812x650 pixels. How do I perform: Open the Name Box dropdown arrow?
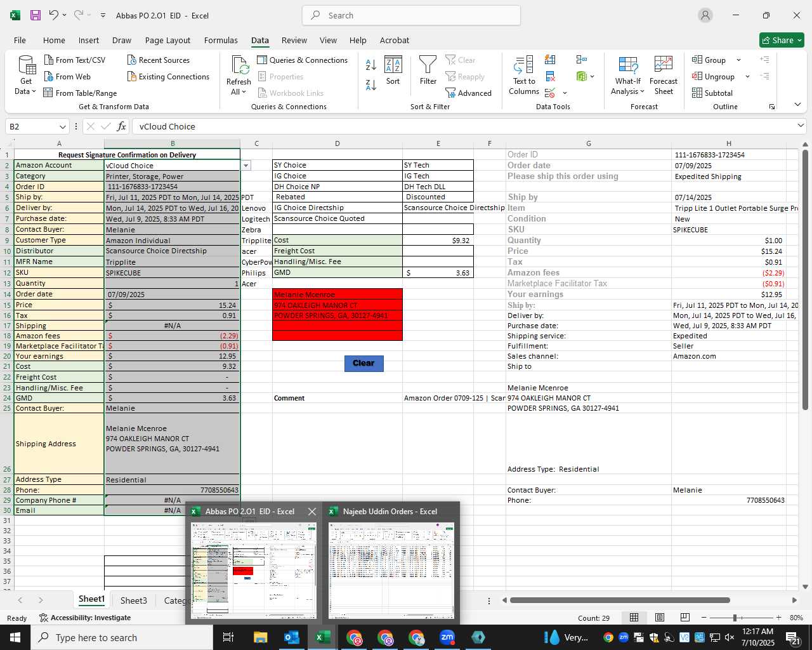62,126
